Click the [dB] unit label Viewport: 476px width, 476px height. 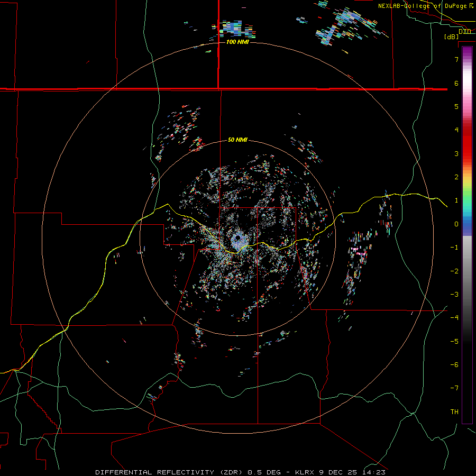tap(451, 36)
